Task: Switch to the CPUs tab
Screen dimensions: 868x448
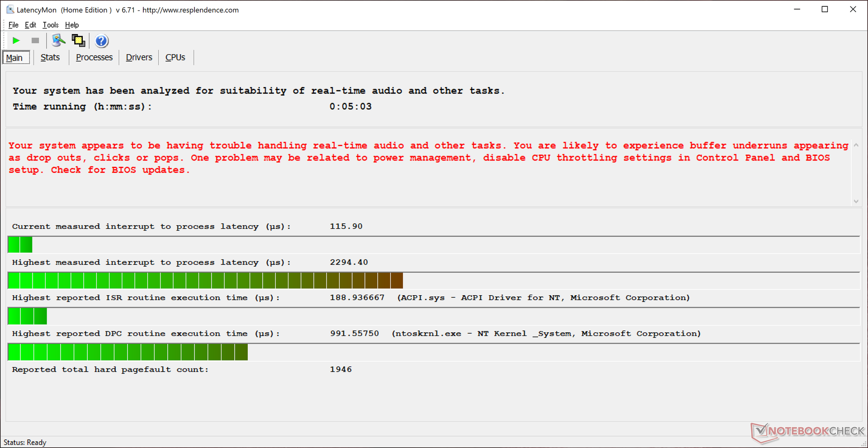Action: point(175,57)
